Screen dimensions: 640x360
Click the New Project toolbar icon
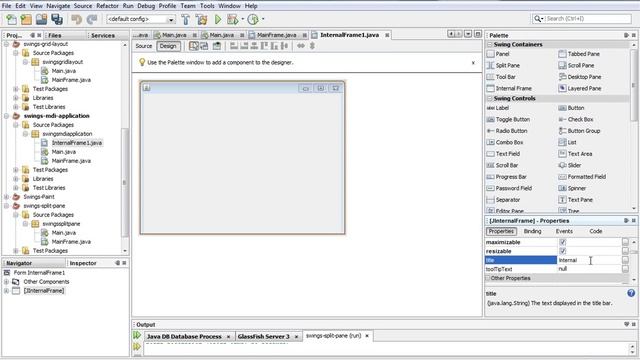click(26, 19)
